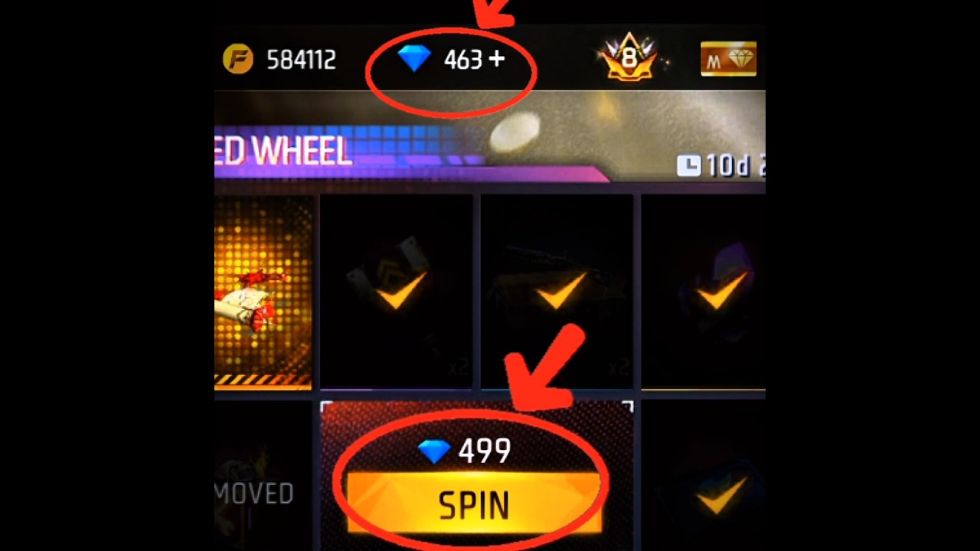The height and width of the screenshot is (551, 980).
Task: Select the third claimed prize tile in the top row
Action: tap(703, 291)
